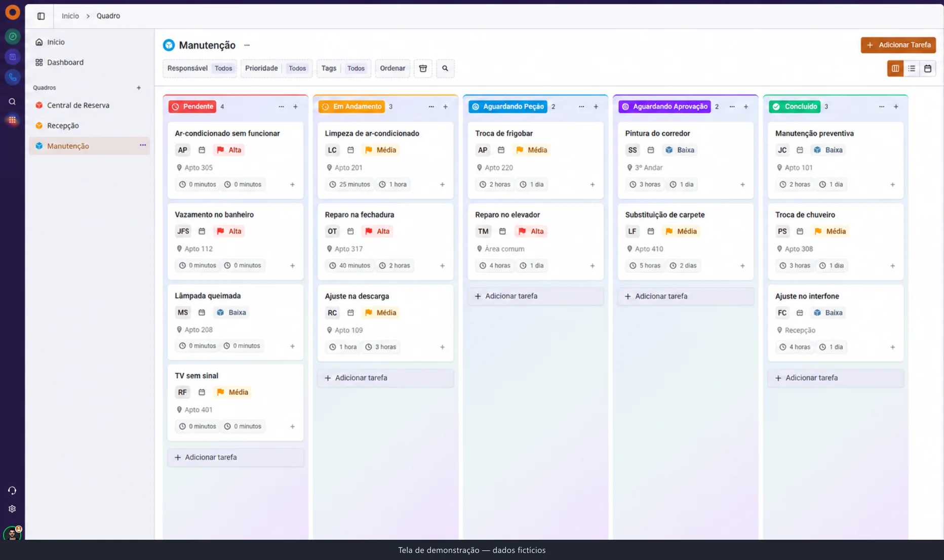Add a card to Aguardando Peção column
The image size is (944, 560).
point(596,107)
